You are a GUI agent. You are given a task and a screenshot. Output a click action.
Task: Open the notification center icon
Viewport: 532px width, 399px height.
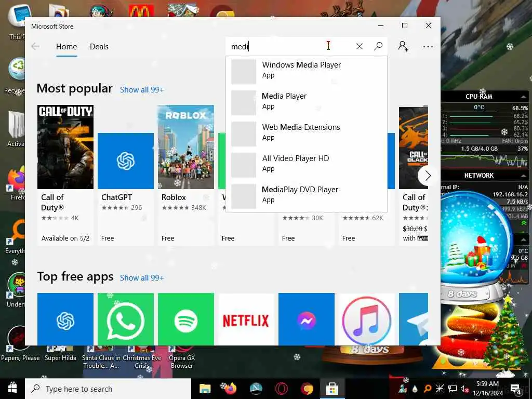coord(516,389)
